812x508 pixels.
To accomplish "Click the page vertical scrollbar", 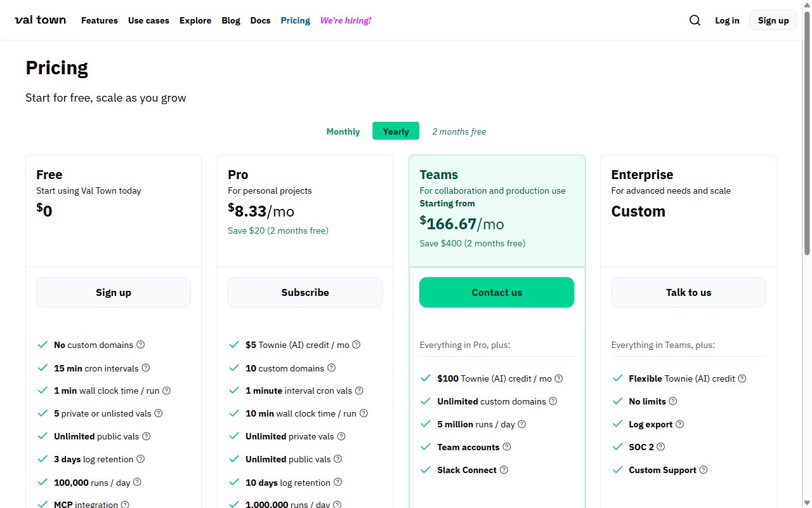I will point(808,133).
